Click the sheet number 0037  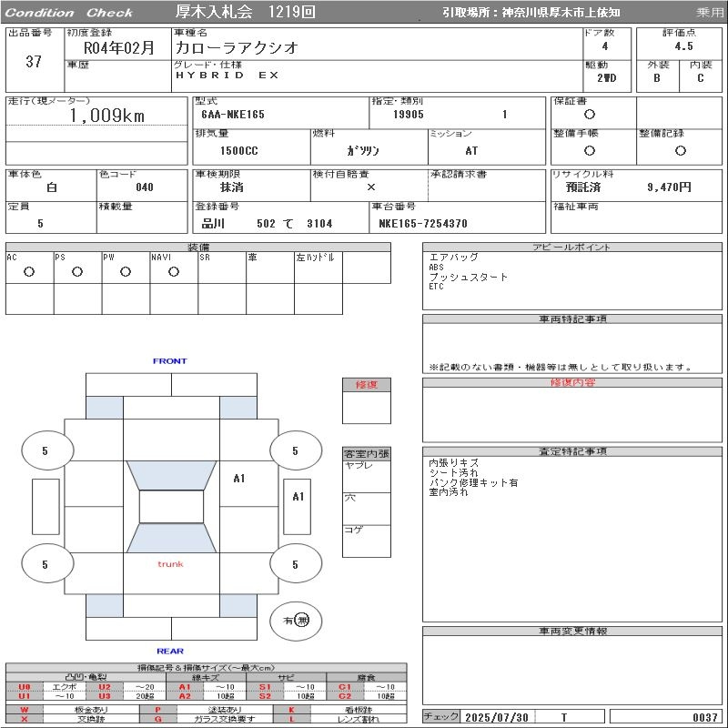[x=705, y=717]
